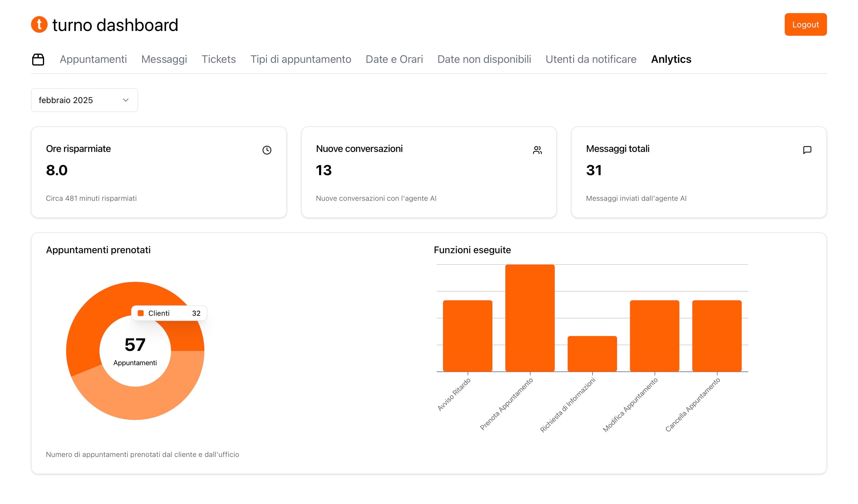Image resolution: width=858 pixels, height=504 pixels.
Task: Click the Modifica Appuntamento axis label
Action: [x=630, y=405]
